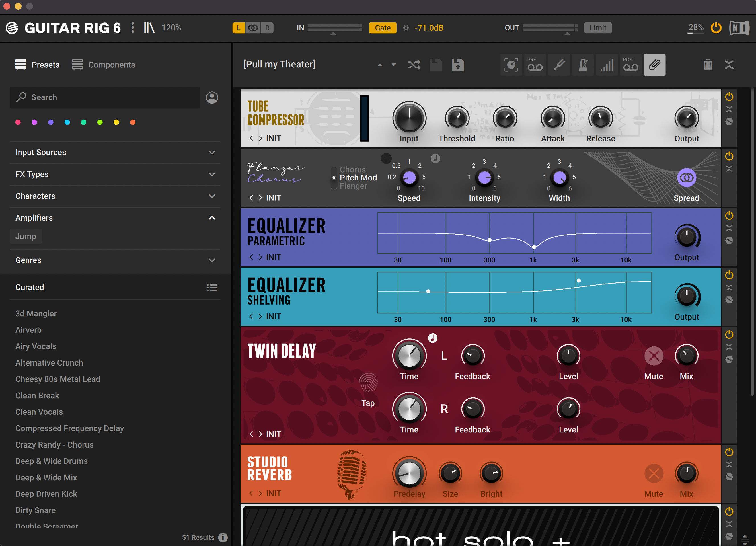Image resolution: width=756 pixels, height=546 pixels.
Task: Load the 3d Mangler preset
Action: 36,314
